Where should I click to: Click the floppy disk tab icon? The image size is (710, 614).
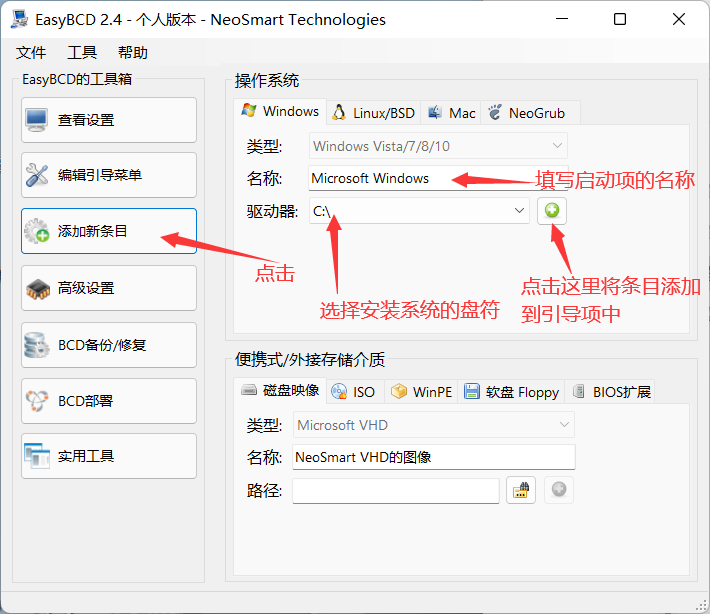(x=472, y=391)
